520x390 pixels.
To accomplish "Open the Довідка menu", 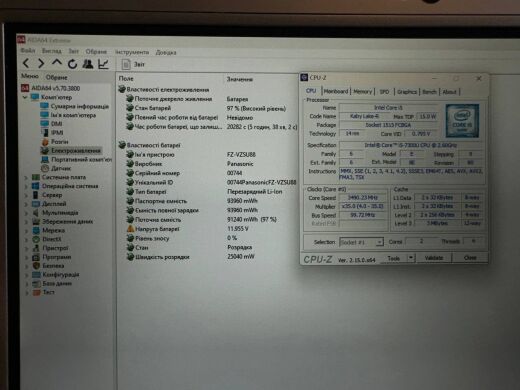I will pos(166,53).
